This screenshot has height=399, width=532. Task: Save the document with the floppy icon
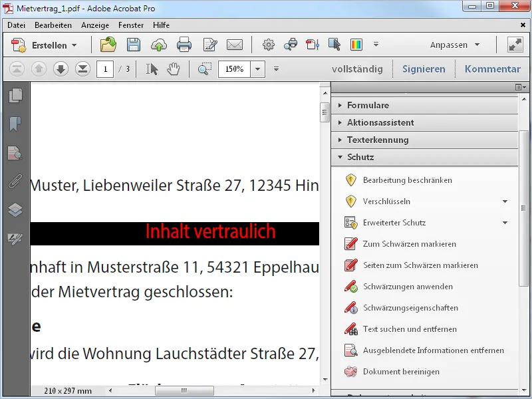click(x=134, y=45)
